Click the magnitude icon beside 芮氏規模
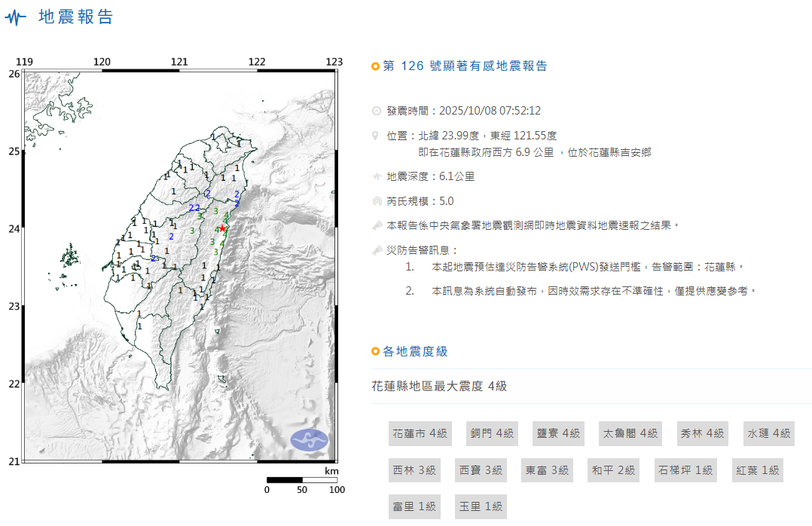This screenshot has height=526, width=812. 377,202
